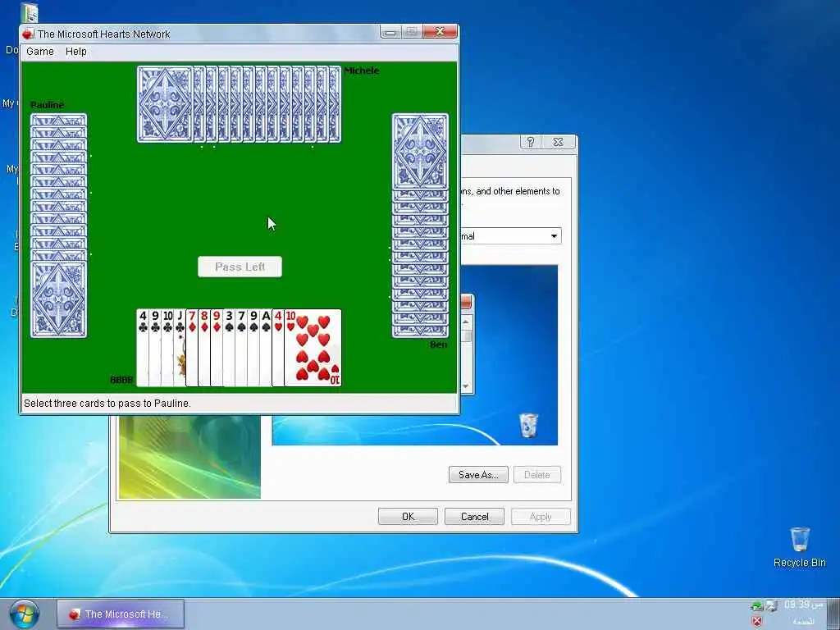The image size is (840, 630).
Task: Open the Game menu
Action: [40, 52]
